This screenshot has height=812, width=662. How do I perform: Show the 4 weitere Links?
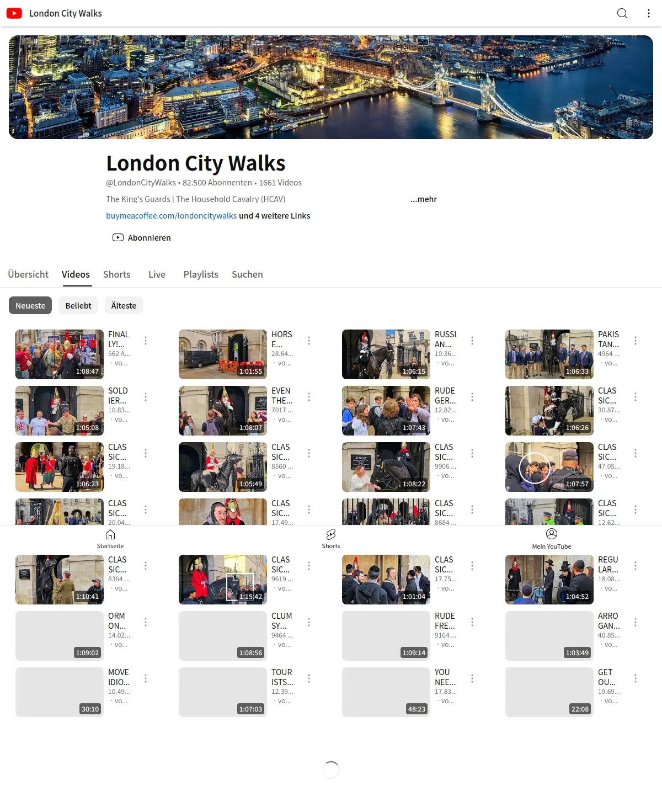coord(274,216)
